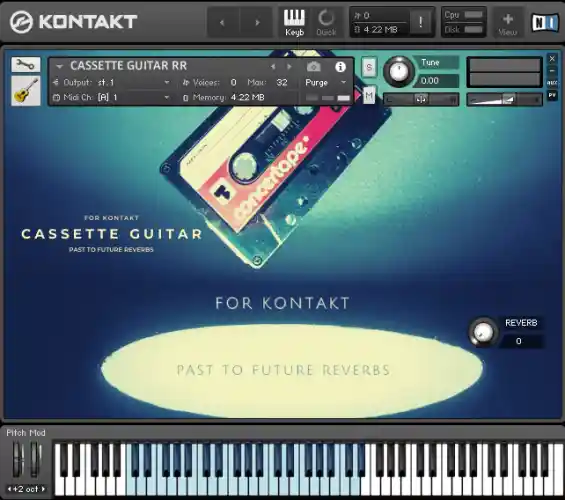This screenshot has width=565, height=500.
Task: Click the guitar instrument icon
Action: coord(26,90)
